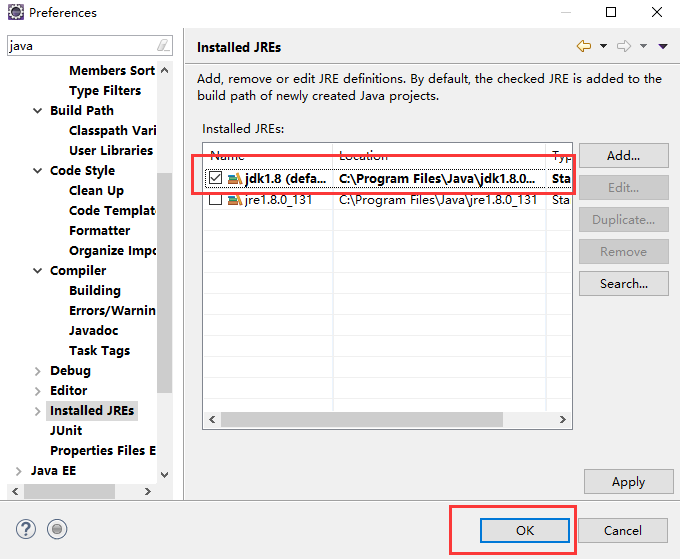Expand the Java EE tree node
The image size is (680, 559).
[18, 471]
